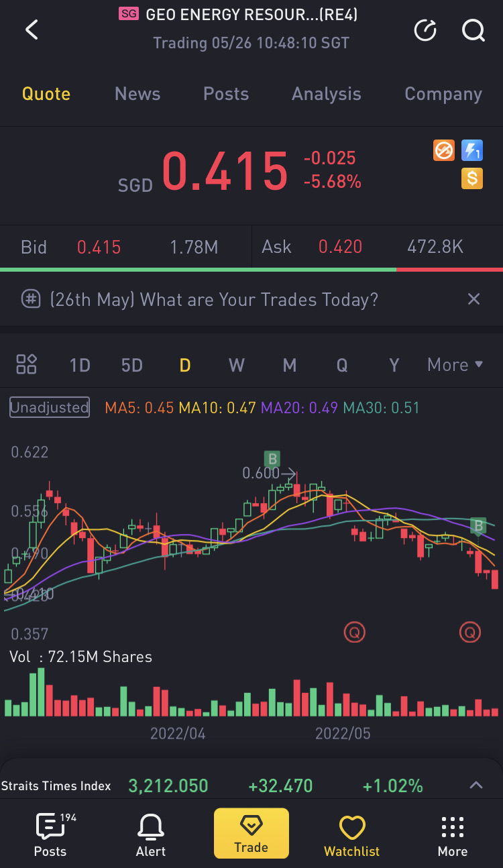Select the Q quarterly chart period

click(x=342, y=365)
